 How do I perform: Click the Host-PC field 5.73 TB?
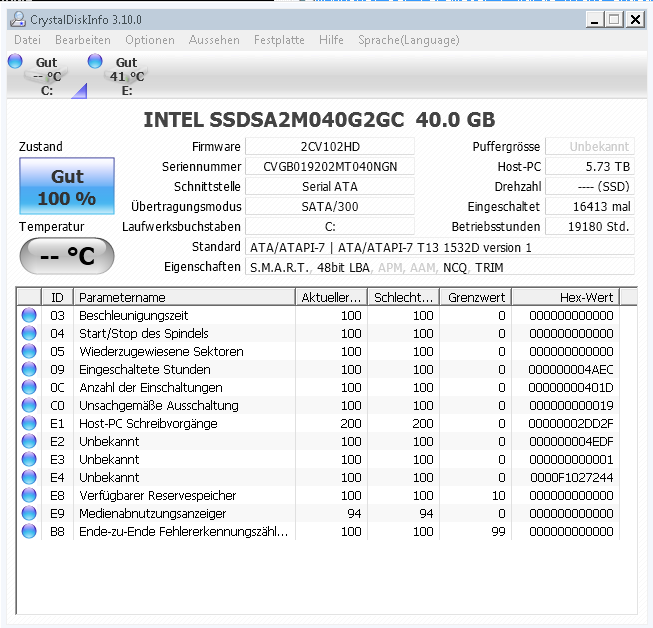click(590, 167)
